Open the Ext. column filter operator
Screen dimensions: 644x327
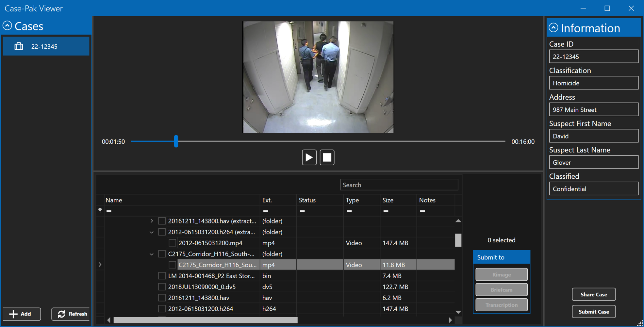266,211
